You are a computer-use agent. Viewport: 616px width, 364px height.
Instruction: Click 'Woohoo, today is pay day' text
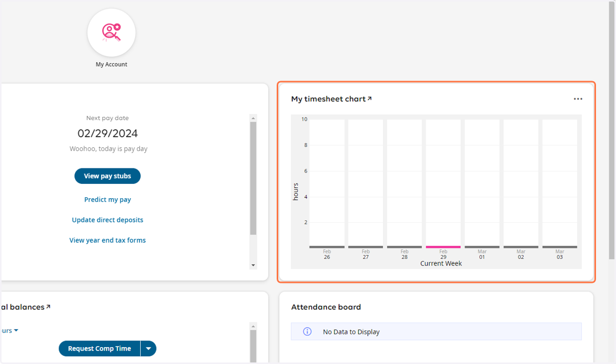(108, 149)
